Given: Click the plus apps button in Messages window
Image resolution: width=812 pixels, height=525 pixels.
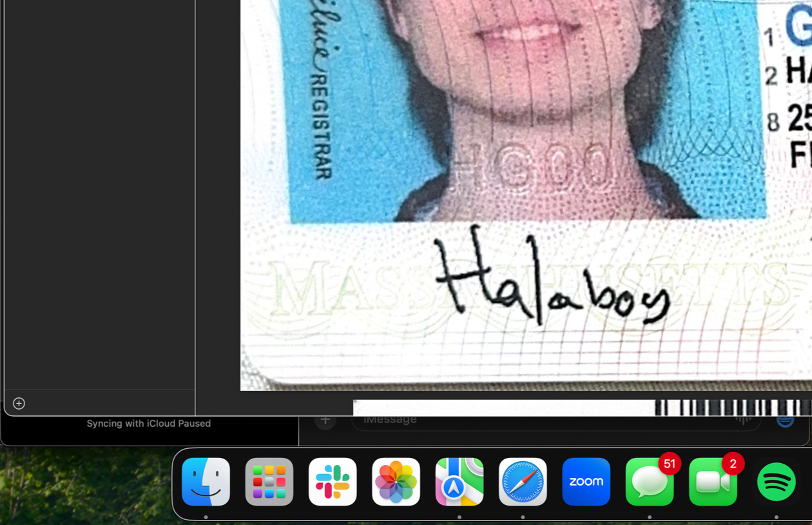Looking at the screenshot, I should pyautogui.click(x=325, y=420).
